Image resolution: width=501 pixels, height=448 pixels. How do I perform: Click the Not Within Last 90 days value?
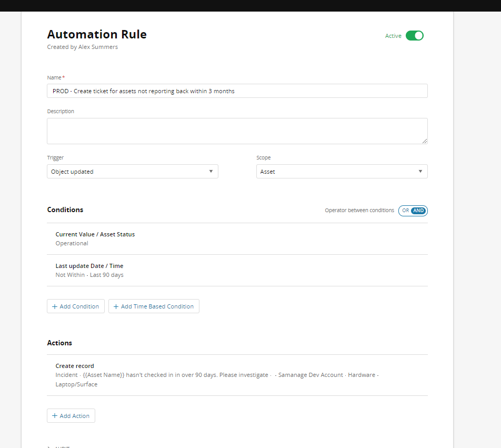89,275
